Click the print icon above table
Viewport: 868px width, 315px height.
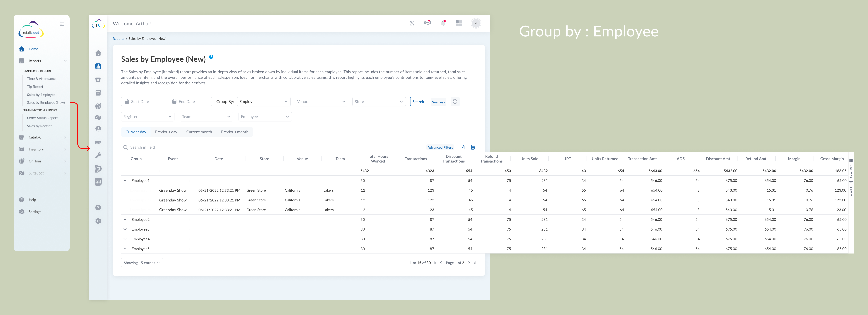tap(472, 147)
